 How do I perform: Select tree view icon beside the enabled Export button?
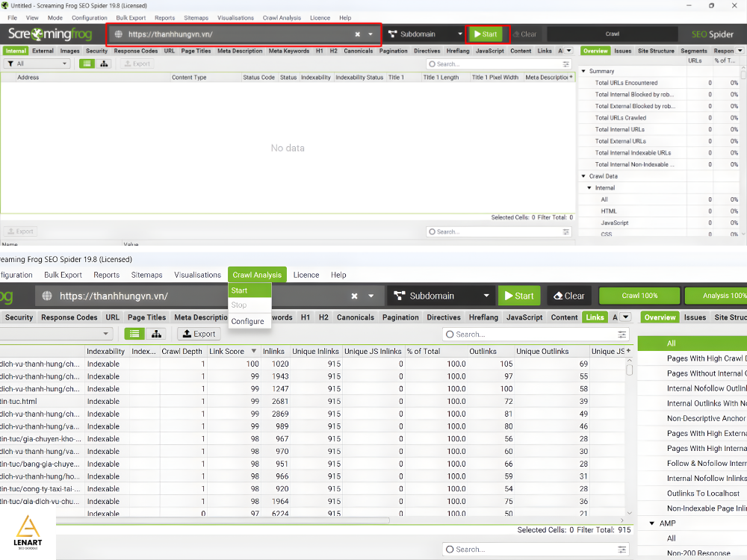156,334
